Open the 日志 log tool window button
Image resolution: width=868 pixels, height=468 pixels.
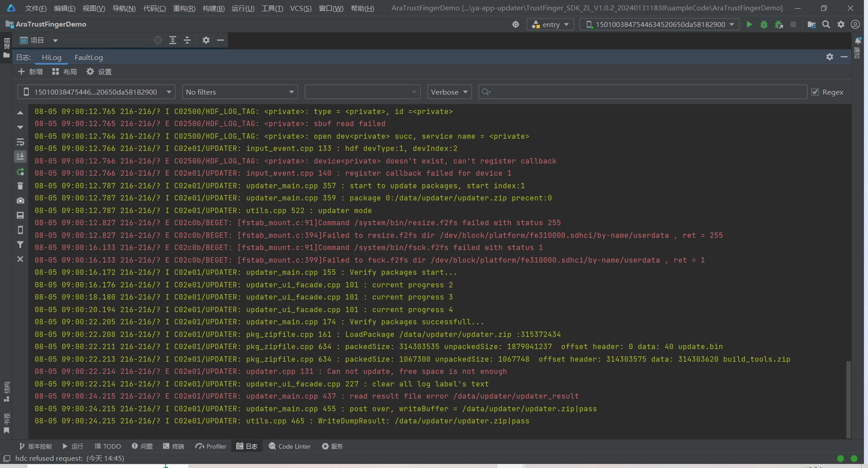pos(247,446)
